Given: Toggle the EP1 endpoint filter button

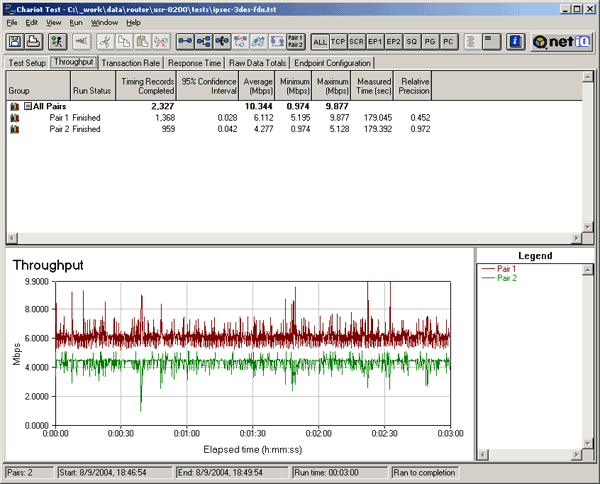Looking at the screenshot, I should 375,41.
